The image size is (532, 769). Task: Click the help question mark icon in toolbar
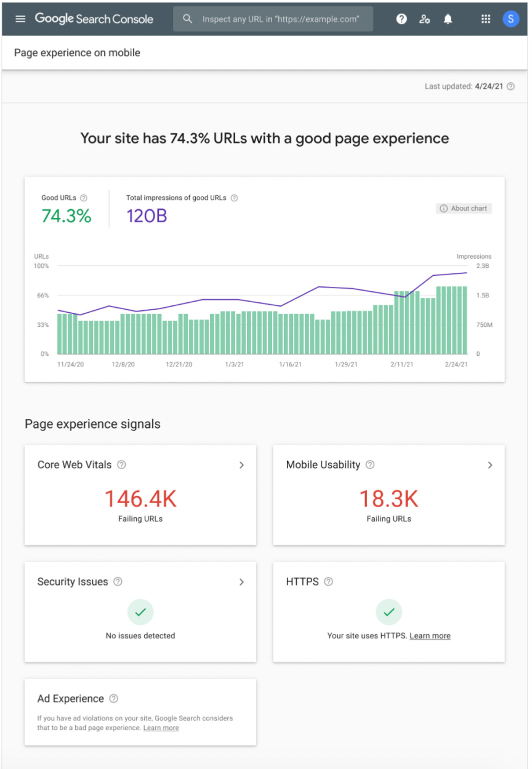pos(401,18)
